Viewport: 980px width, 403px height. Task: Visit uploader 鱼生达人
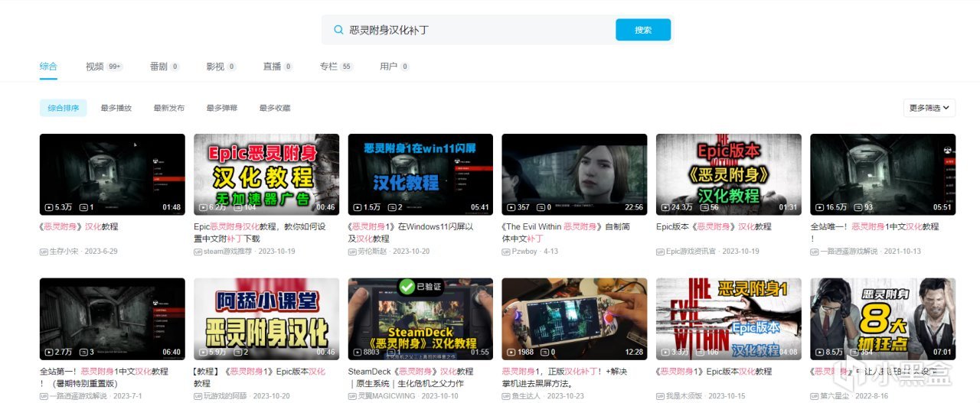[x=527, y=396]
